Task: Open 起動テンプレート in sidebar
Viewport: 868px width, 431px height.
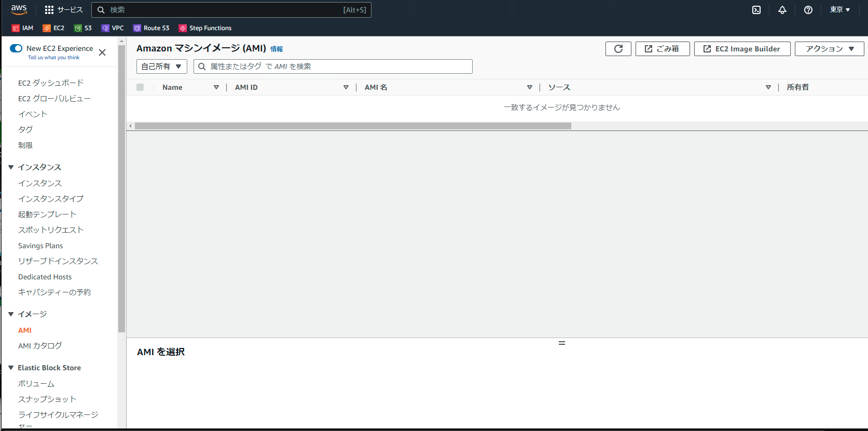Action: (x=47, y=214)
